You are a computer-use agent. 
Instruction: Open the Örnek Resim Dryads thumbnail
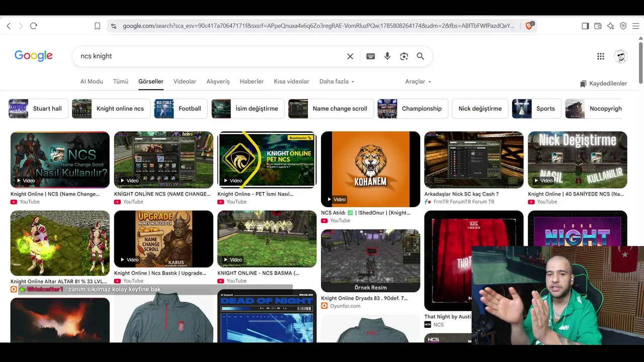370,261
